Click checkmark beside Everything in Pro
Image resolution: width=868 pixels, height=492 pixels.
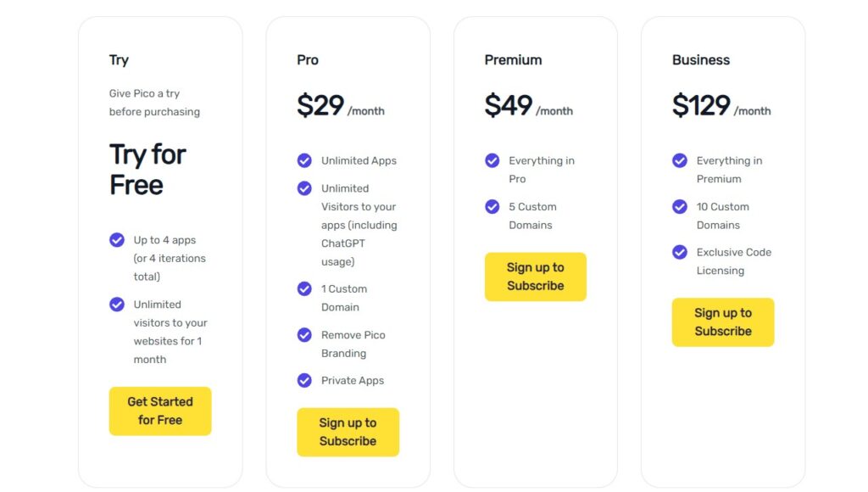[x=492, y=160]
